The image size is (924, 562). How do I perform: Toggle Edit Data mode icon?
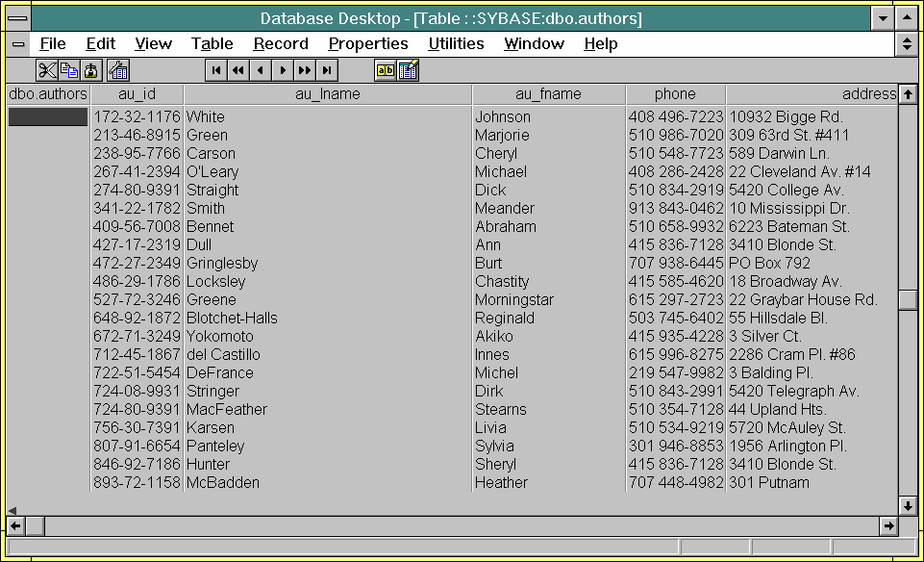click(x=408, y=70)
